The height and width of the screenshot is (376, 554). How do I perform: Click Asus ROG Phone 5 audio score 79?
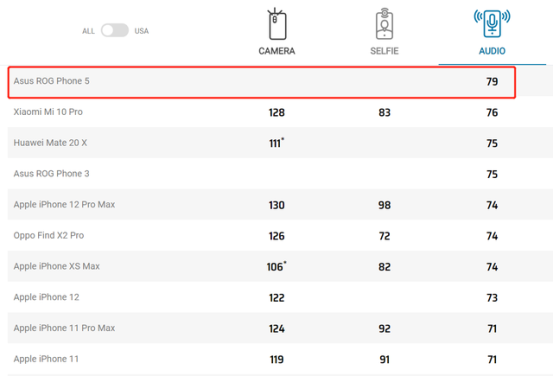[x=492, y=82]
